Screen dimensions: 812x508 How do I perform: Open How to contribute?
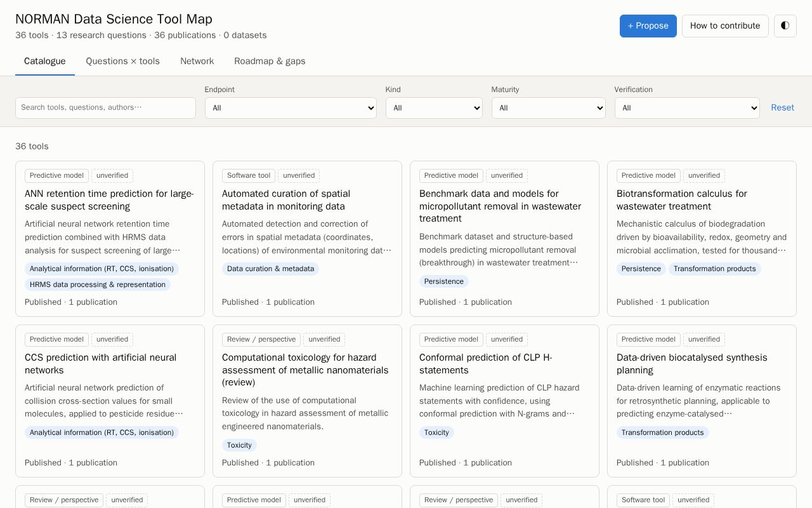click(725, 26)
